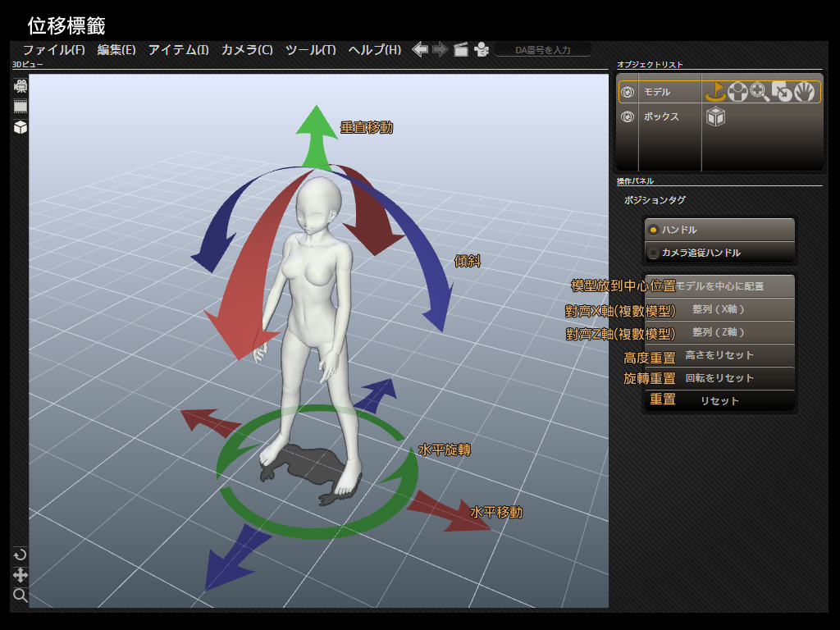Open the カメラ(C) menu

pyautogui.click(x=247, y=50)
